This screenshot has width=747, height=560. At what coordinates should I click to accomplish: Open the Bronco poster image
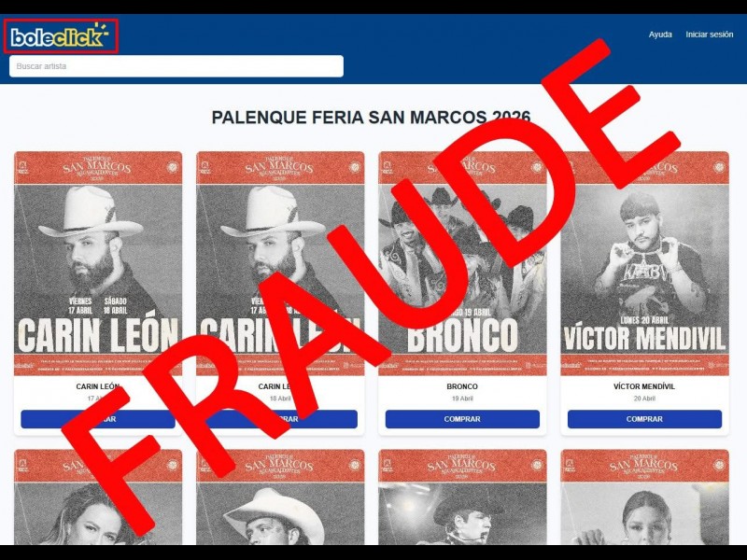462,263
